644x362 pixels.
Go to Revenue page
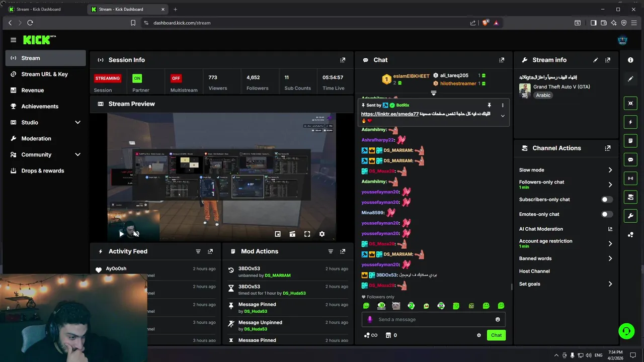pyautogui.click(x=46, y=90)
